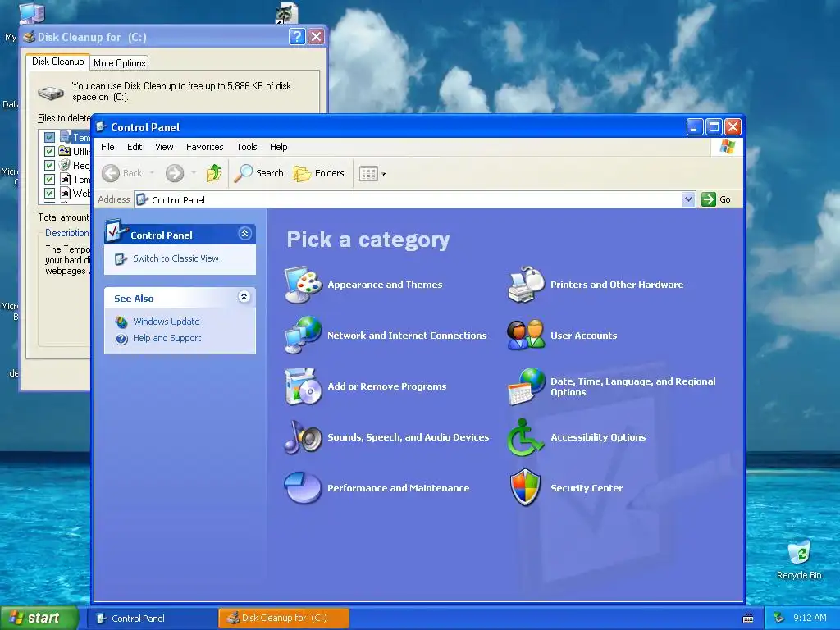Click the Control Panel taskbar button
The width and height of the screenshot is (840, 630).
pyautogui.click(x=152, y=619)
